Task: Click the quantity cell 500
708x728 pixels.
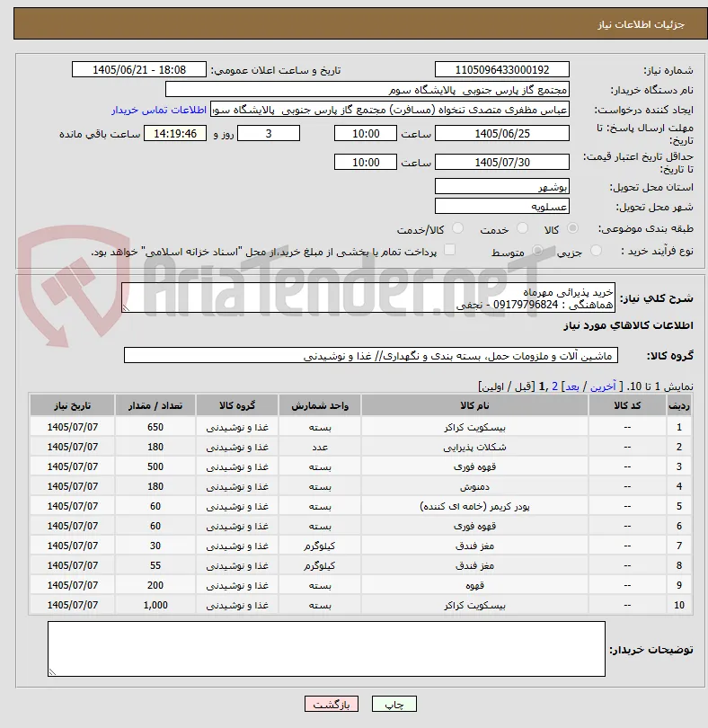Action: tap(155, 466)
